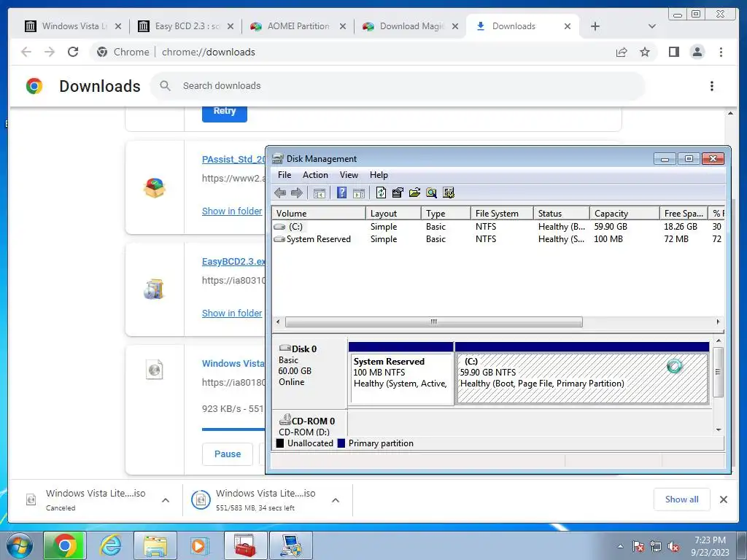Viewport: 747px width, 560px height.
Task: Open Windows Media Player from taskbar
Action: coord(198,545)
